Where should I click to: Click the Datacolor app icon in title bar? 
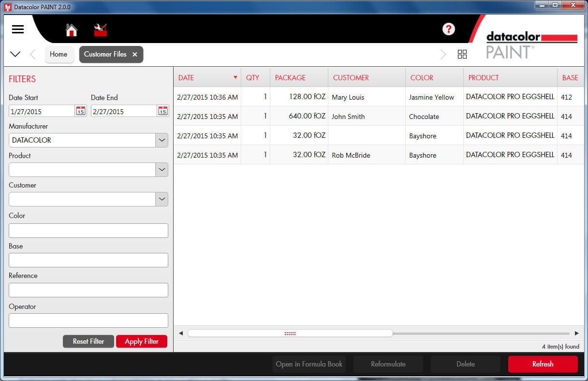point(7,7)
